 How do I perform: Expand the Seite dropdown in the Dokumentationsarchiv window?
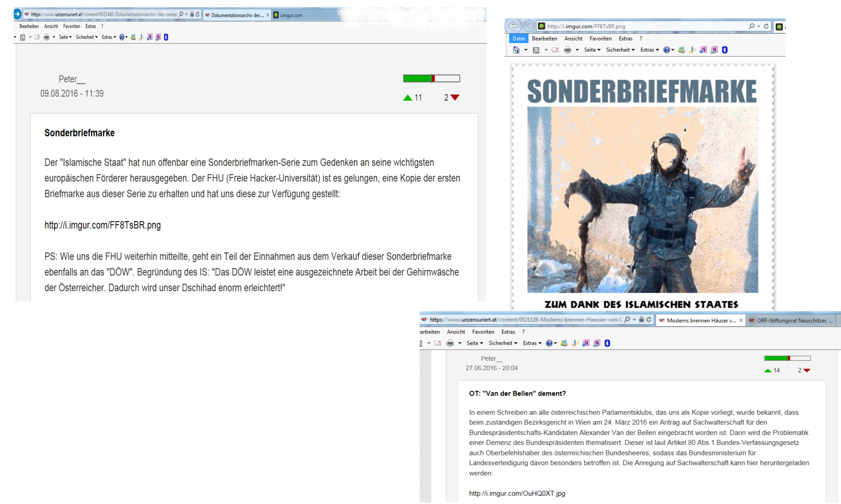[x=65, y=37]
